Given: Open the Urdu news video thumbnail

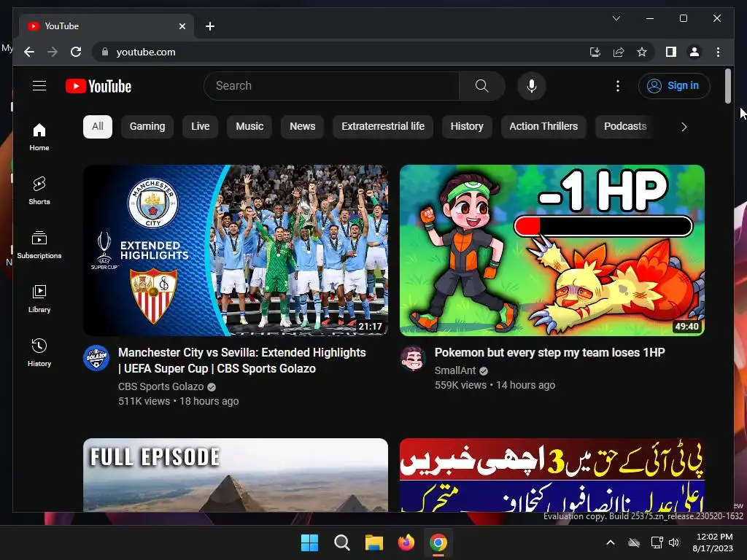Looking at the screenshot, I should (x=551, y=475).
